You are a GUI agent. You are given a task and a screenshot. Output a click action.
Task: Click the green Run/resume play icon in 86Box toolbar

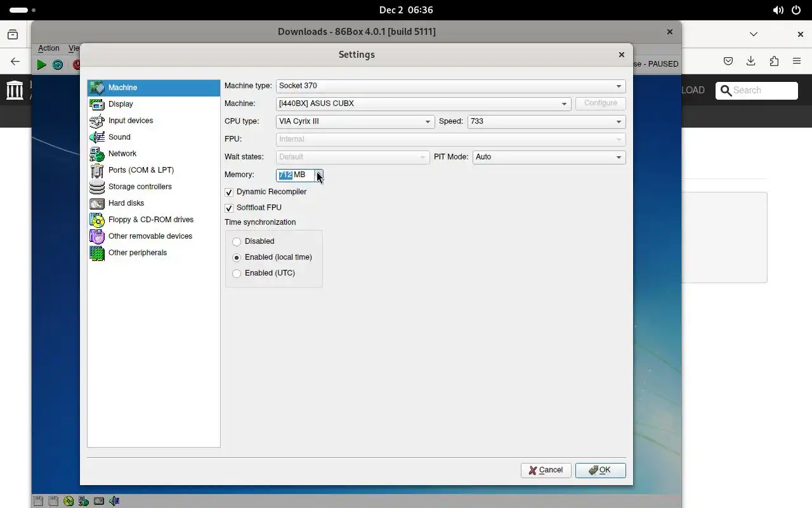click(41, 64)
